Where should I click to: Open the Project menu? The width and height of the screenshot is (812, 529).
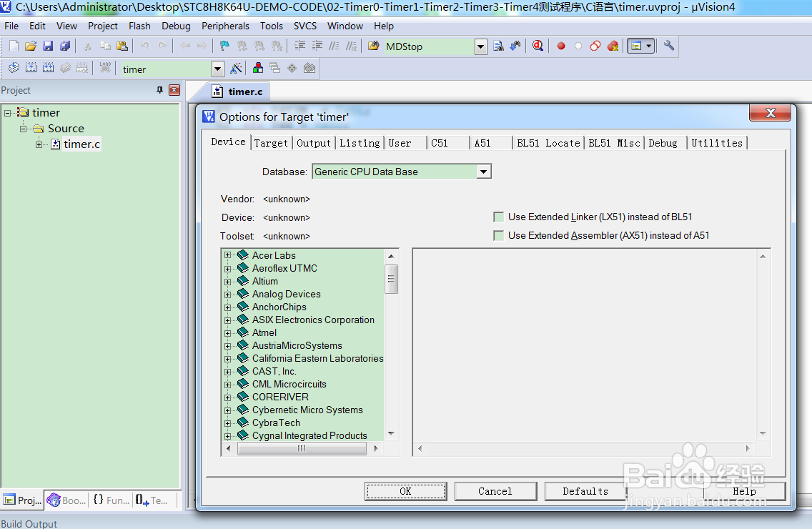click(x=102, y=26)
